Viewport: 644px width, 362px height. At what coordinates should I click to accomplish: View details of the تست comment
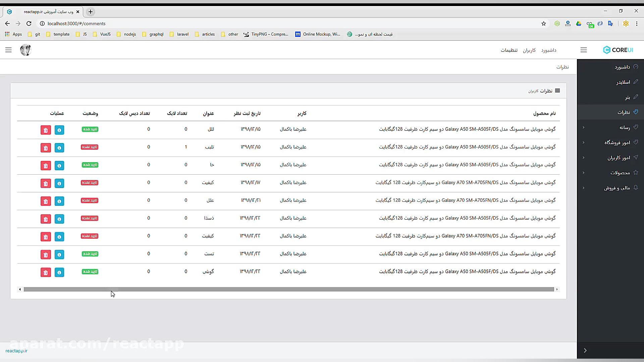(59, 255)
